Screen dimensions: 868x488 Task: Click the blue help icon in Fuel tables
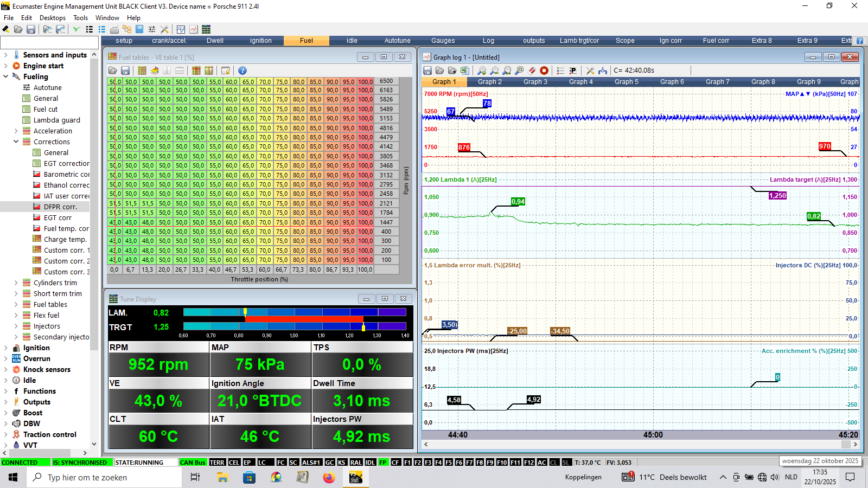(242, 70)
